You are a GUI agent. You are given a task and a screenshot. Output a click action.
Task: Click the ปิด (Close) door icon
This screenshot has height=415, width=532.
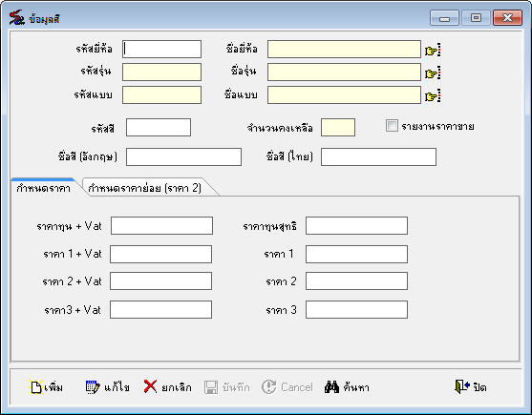[461, 386]
